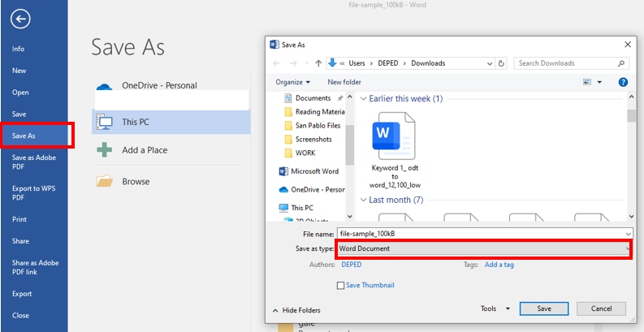This screenshot has width=644, height=332.
Task: Open the Share backstage page
Action: (20, 241)
